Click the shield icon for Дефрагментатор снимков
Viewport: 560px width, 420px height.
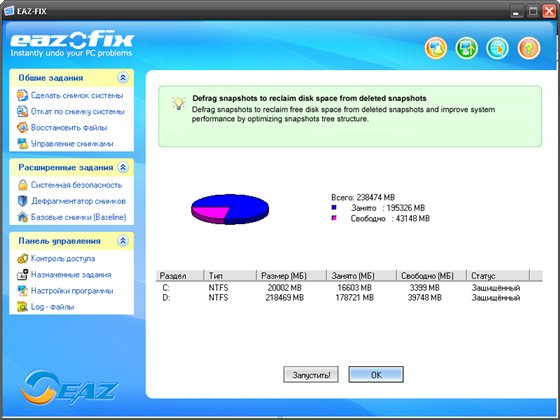[x=22, y=201]
